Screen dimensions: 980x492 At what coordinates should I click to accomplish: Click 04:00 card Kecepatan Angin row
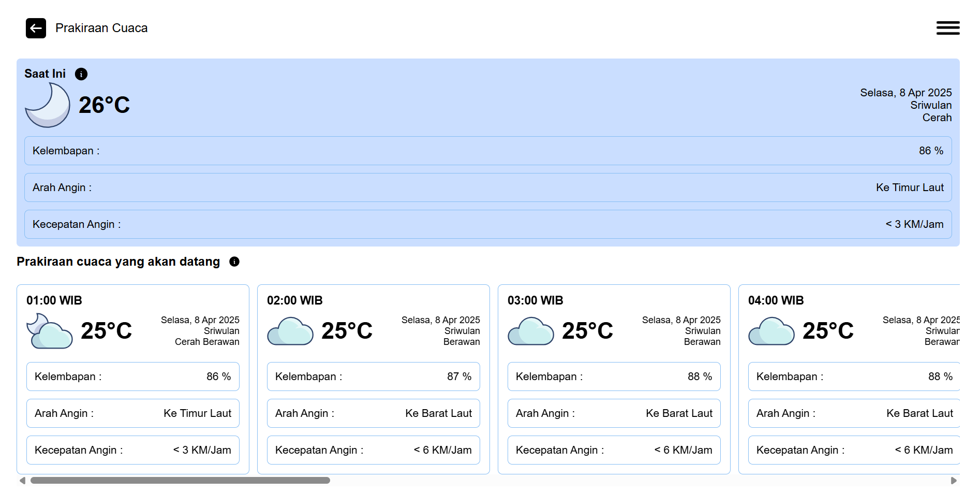click(854, 450)
